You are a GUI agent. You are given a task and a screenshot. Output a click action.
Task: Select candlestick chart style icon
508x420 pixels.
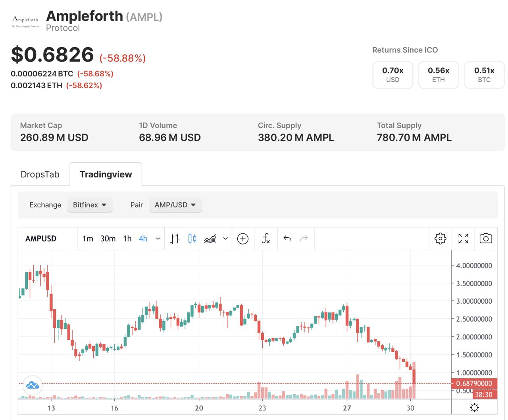192,239
